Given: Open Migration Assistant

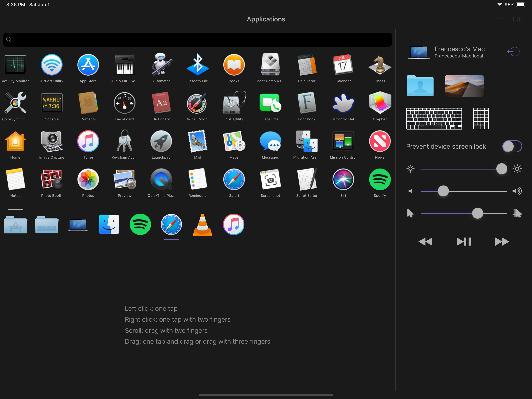Looking at the screenshot, I should coord(307,141).
